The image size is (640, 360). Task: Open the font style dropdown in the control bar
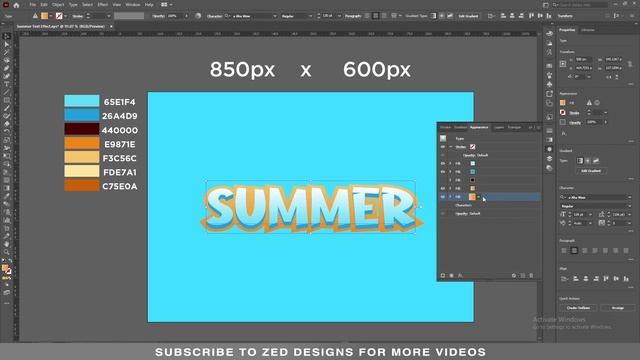310,16
